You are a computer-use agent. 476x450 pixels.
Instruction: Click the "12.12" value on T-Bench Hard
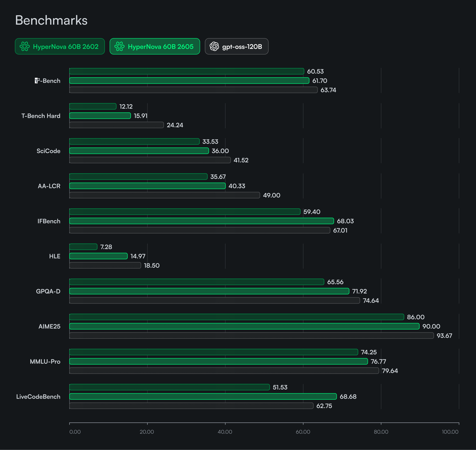tap(126, 106)
